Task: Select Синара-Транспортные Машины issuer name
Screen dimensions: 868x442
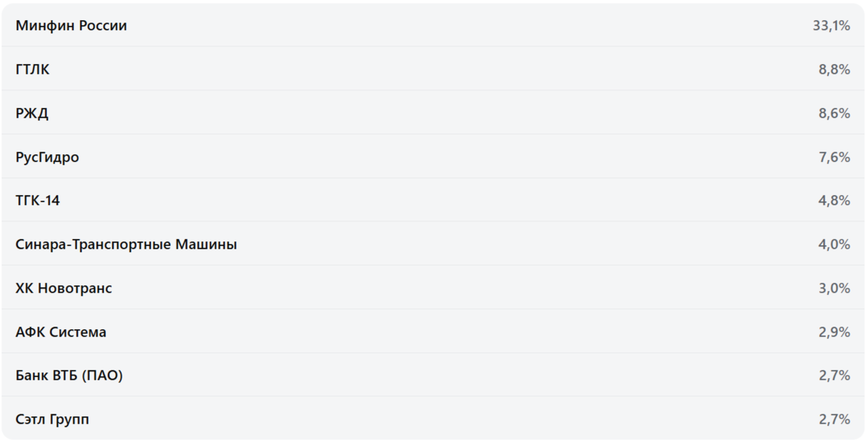Action: [x=126, y=245]
